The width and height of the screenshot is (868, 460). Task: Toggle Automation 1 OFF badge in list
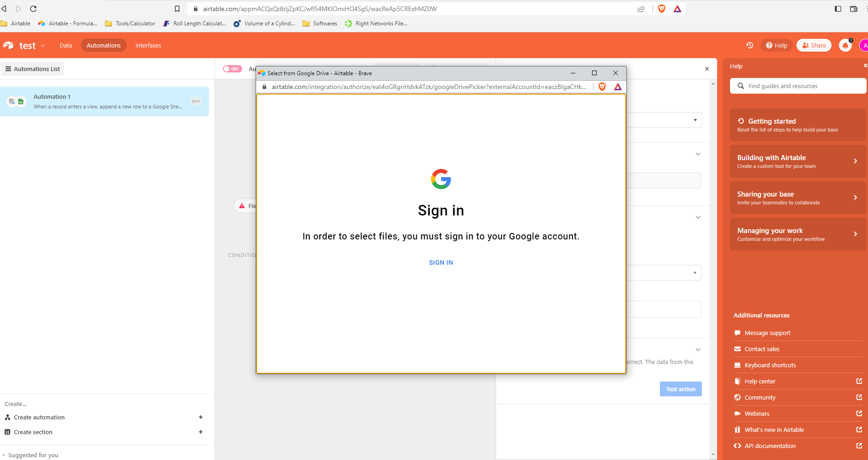click(196, 102)
